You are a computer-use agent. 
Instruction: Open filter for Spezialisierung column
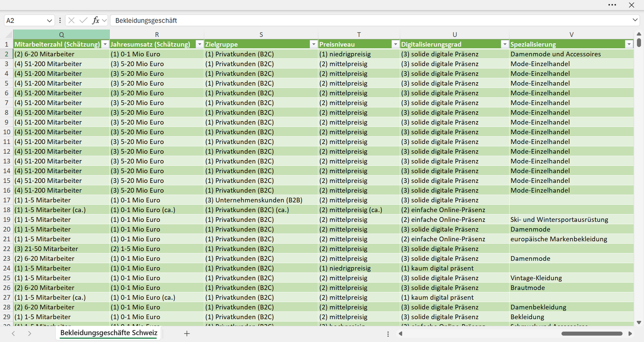coord(629,44)
